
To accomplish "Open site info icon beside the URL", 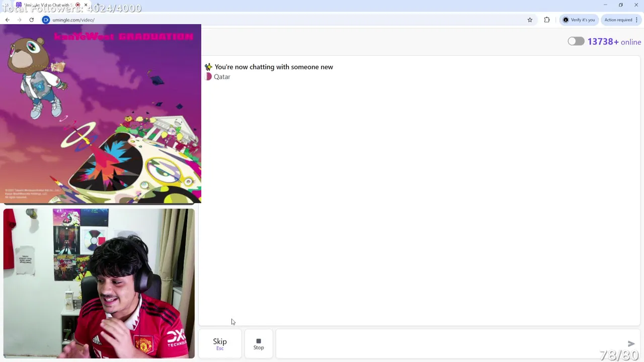I will tap(46, 20).
